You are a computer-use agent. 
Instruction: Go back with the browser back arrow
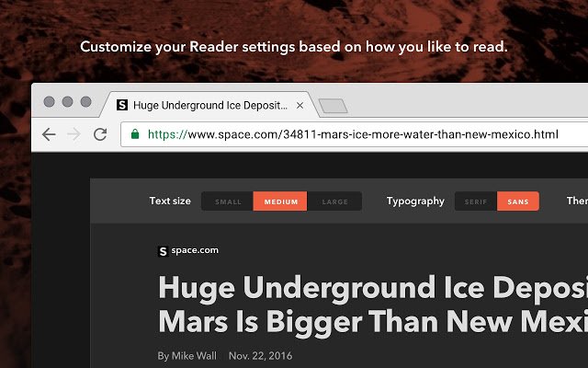49,134
